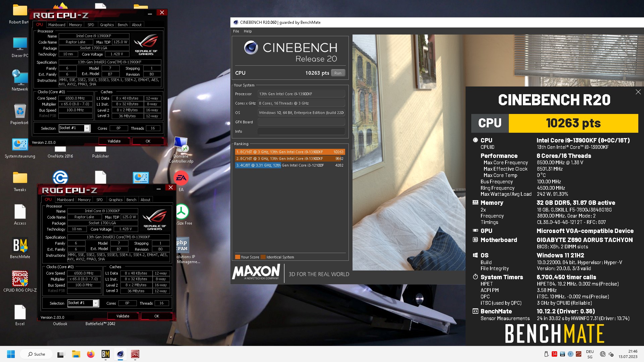The height and width of the screenshot is (362, 644).
Task: Open Socket #1 dropdown in lower CPU-Z window
Action: click(96, 303)
